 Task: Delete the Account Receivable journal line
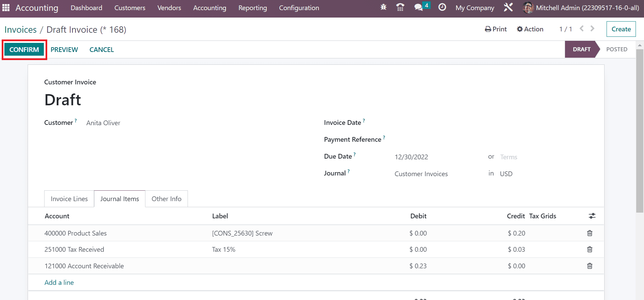(590, 266)
